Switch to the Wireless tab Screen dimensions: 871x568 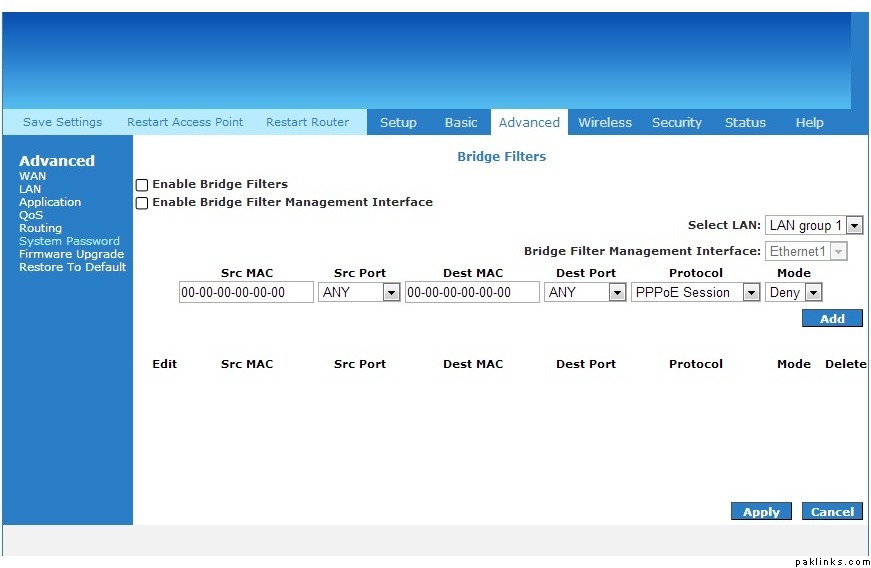[605, 123]
